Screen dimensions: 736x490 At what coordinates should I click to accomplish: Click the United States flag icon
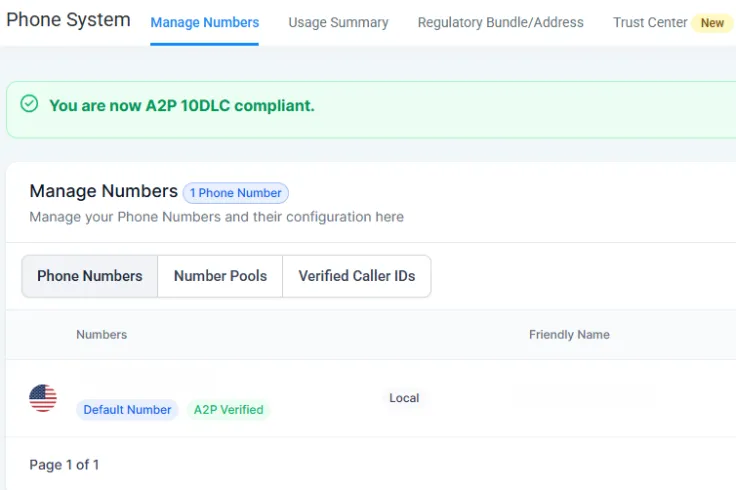43,398
